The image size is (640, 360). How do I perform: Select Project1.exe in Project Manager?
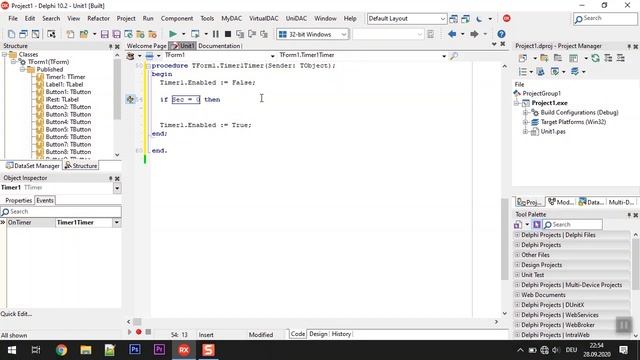pyautogui.click(x=549, y=103)
